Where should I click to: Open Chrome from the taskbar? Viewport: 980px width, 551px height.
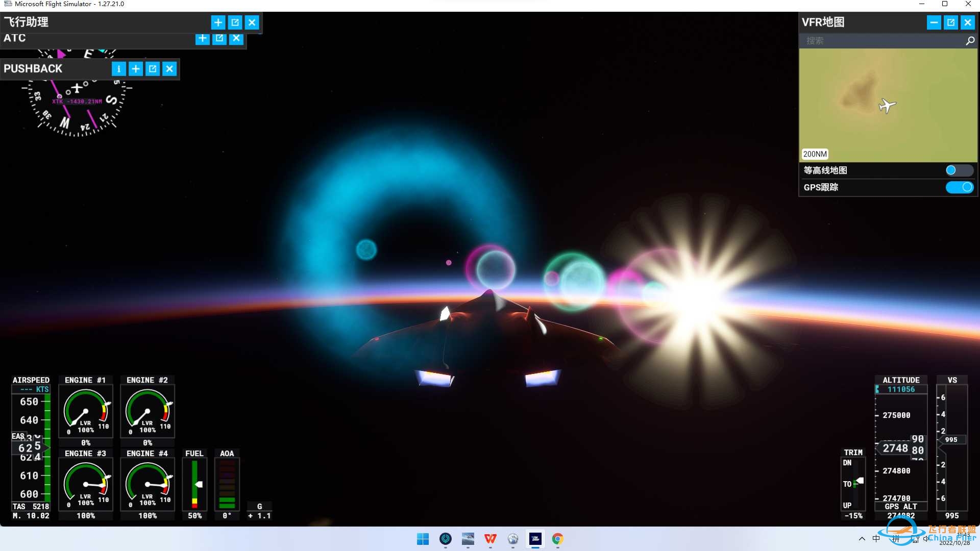tap(557, 539)
